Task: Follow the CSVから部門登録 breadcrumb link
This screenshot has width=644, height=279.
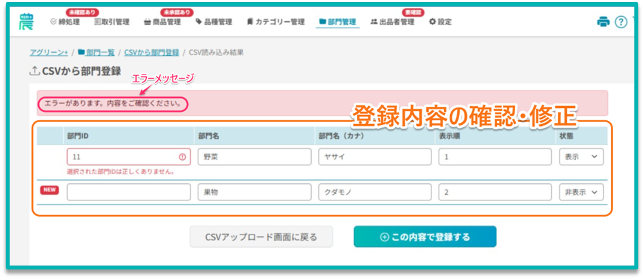Action: point(151,52)
